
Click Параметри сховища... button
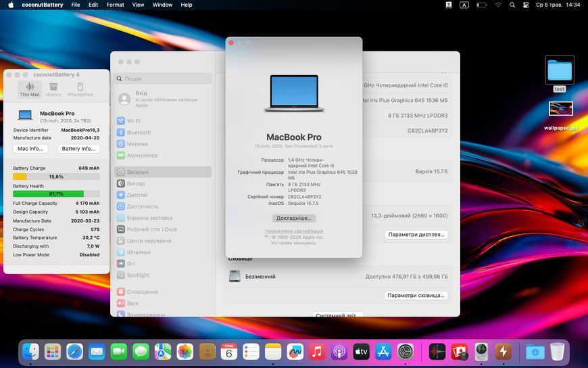coord(416,296)
